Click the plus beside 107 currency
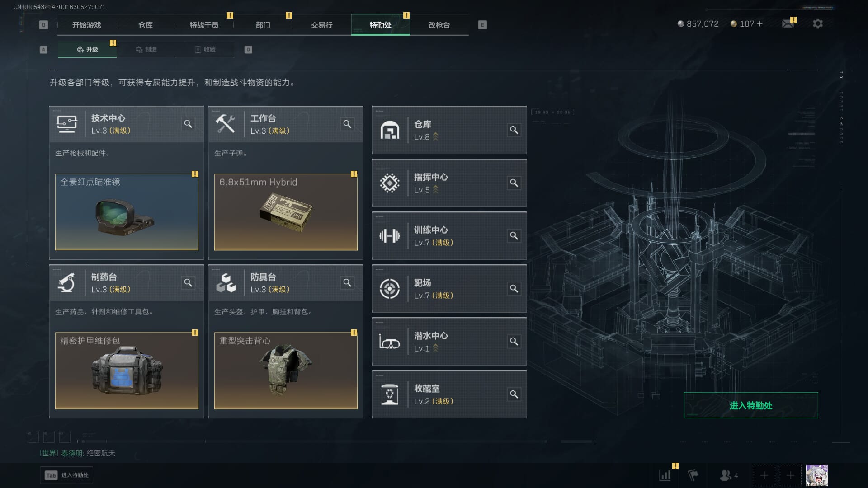Screen dimensions: 868x488 tap(759, 23)
